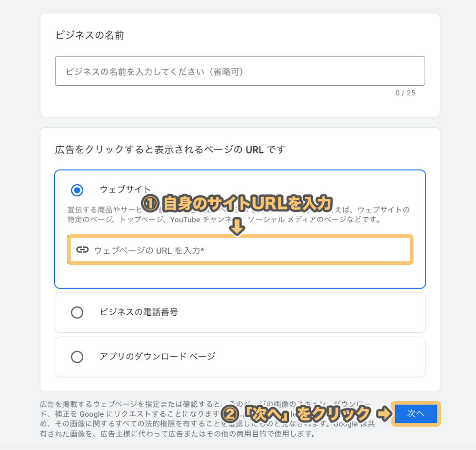Click the ウェブサイト option label text
This screenshot has width=476, height=450.
coord(125,189)
